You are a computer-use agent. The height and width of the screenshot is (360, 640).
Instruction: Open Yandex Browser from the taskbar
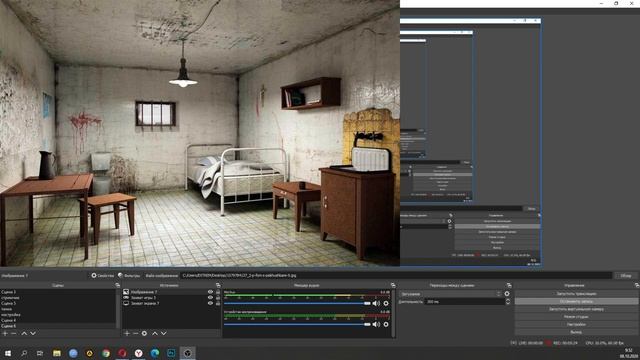click(138, 353)
